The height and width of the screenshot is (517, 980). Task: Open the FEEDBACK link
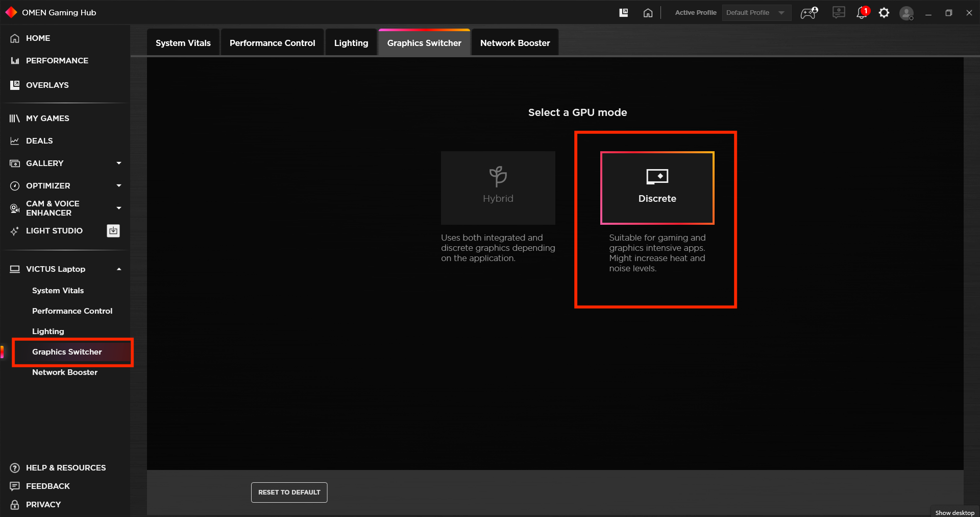tap(48, 486)
